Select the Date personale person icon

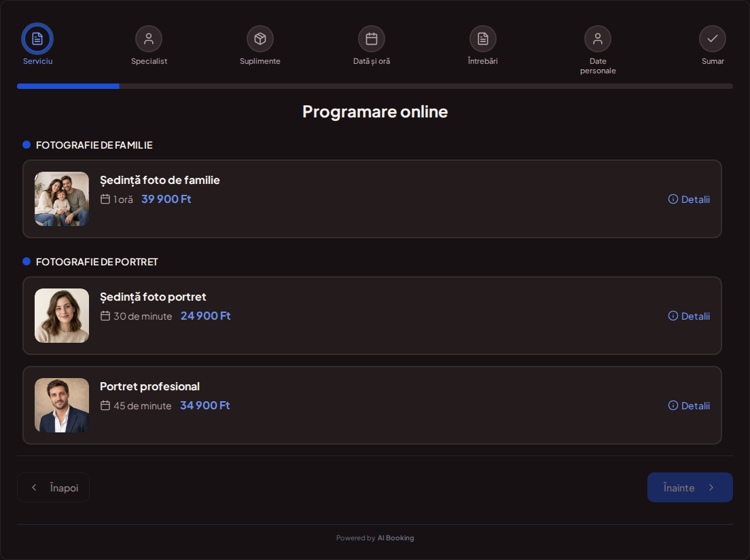[598, 39]
